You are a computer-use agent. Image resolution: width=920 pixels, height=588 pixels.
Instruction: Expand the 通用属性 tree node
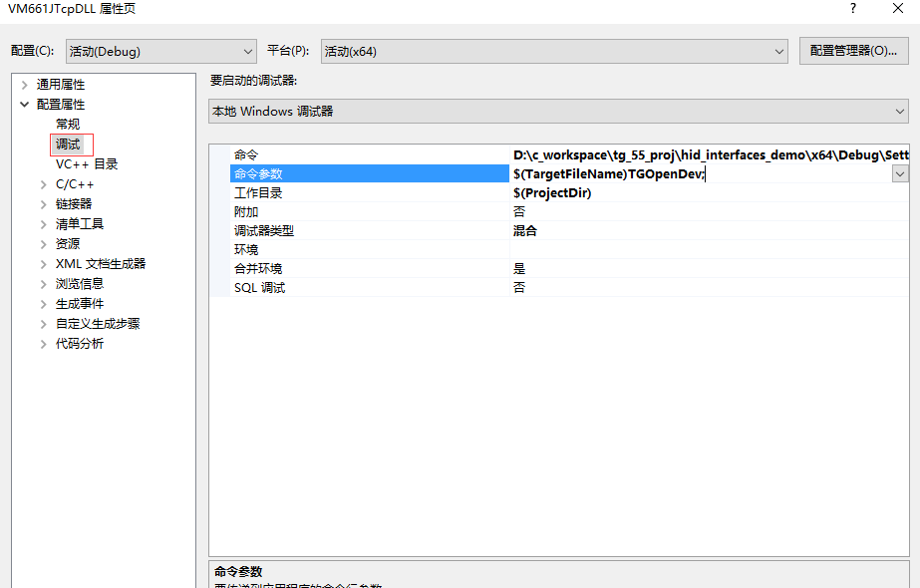coord(24,85)
